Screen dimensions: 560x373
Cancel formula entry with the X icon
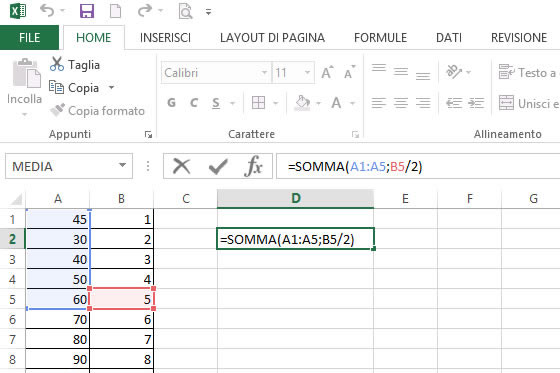pos(181,166)
